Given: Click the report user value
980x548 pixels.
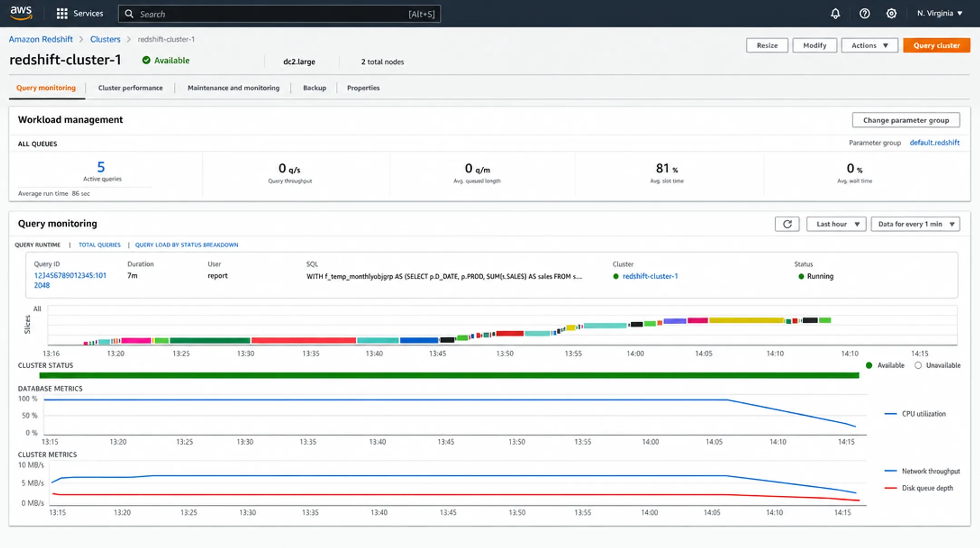Looking at the screenshot, I should click(218, 276).
